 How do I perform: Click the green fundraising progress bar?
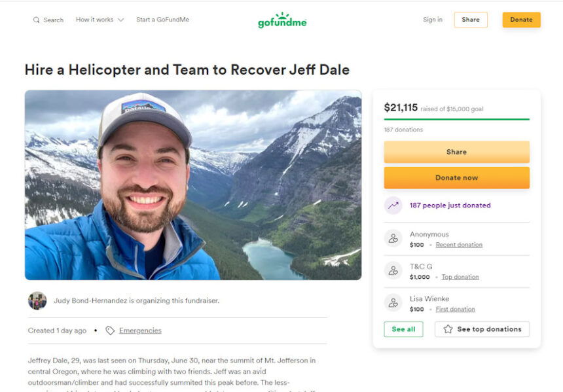pos(457,119)
